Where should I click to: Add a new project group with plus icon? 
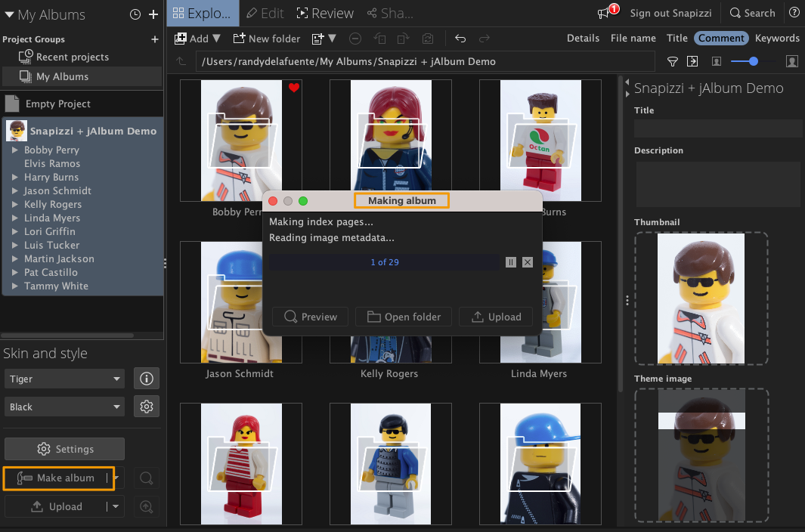coord(154,39)
